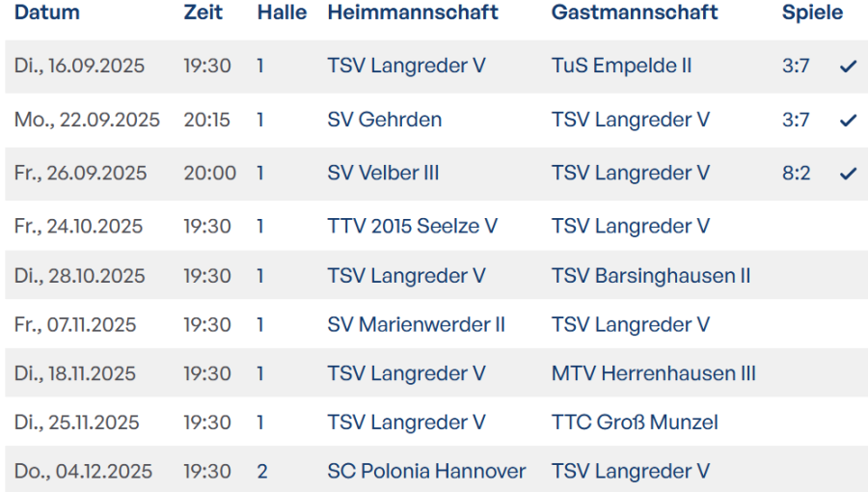Go to TSV Barsinghausen II guest team
Screen dimensions: 868x492
pyautogui.click(x=650, y=276)
